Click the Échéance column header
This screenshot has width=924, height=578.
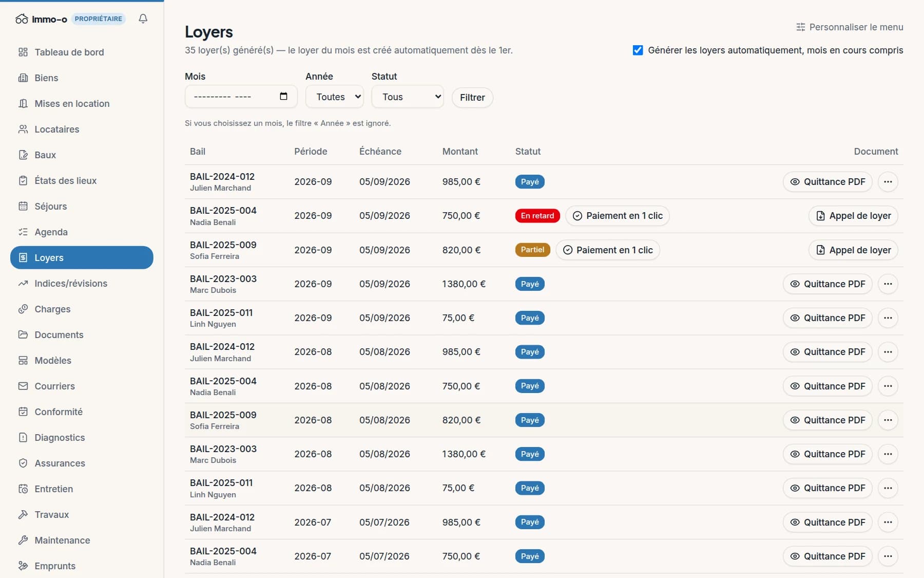[380, 152]
